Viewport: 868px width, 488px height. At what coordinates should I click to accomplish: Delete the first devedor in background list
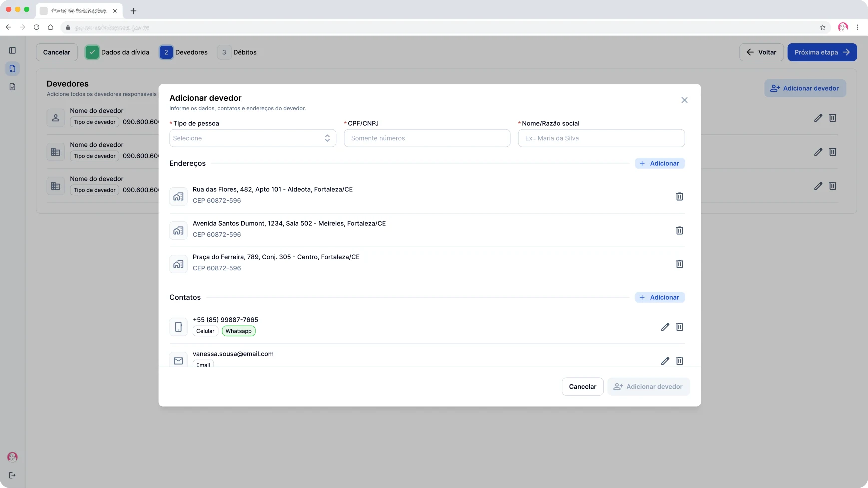832,118
